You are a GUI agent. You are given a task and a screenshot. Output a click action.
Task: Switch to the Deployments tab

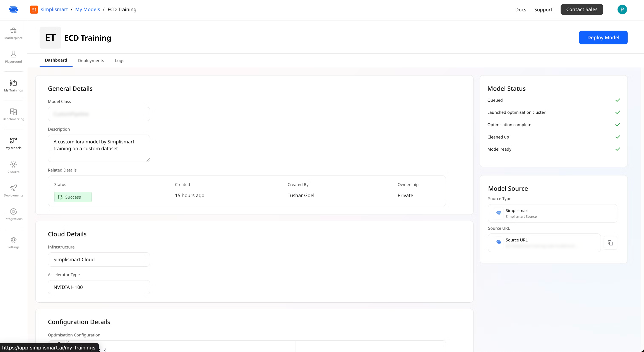(91, 61)
